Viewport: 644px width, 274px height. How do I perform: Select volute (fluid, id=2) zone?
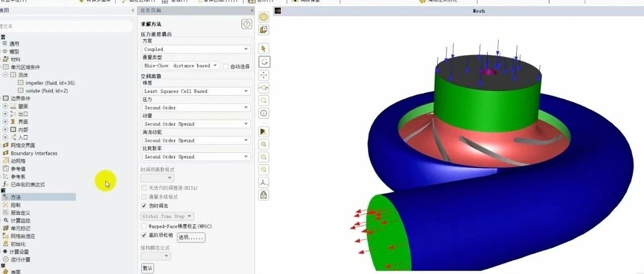click(x=46, y=91)
